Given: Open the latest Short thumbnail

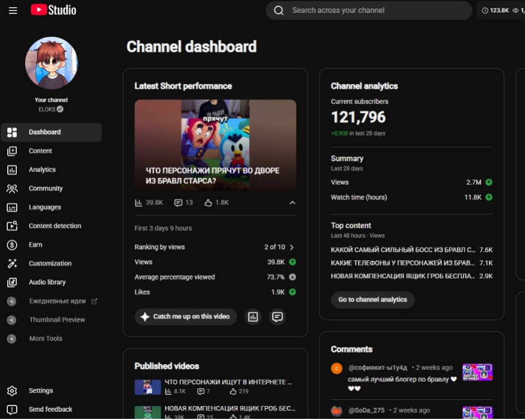Looking at the screenshot, I should point(215,145).
